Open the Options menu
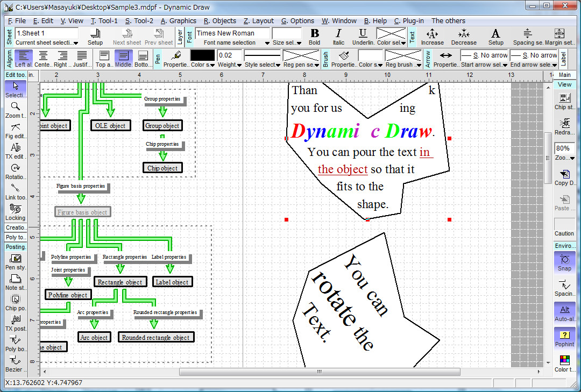Viewport: 581px width, 392px height. pyautogui.click(x=297, y=21)
